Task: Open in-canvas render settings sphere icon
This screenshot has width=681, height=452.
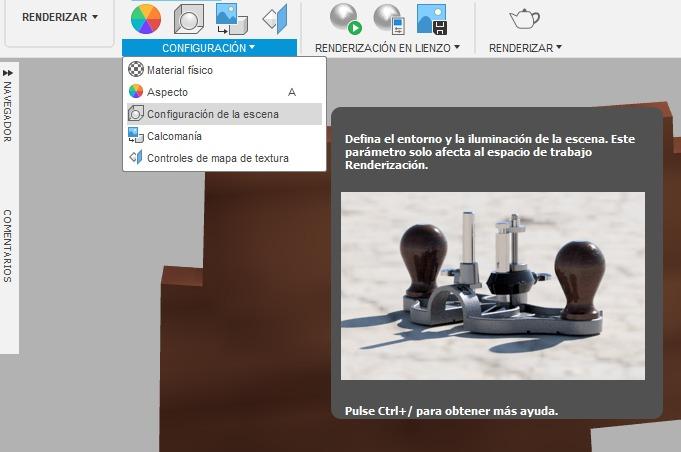Action: click(389, 19)
